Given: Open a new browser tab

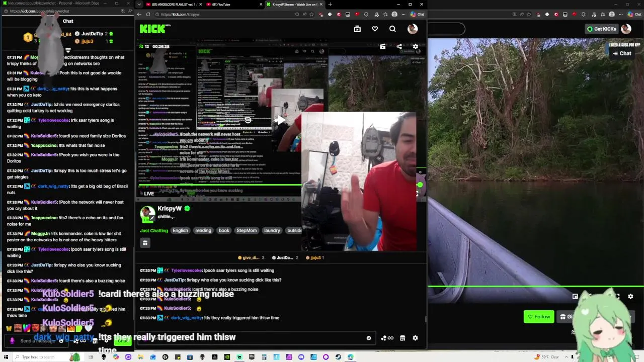Looking at the screenshot, I should [330, 5].
